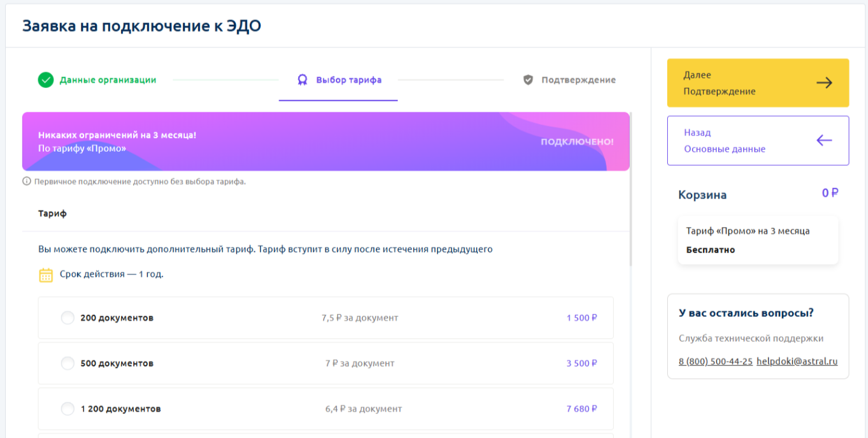Click the Корзина heading
Screen dimensions: 868x438
coord(702,195)
